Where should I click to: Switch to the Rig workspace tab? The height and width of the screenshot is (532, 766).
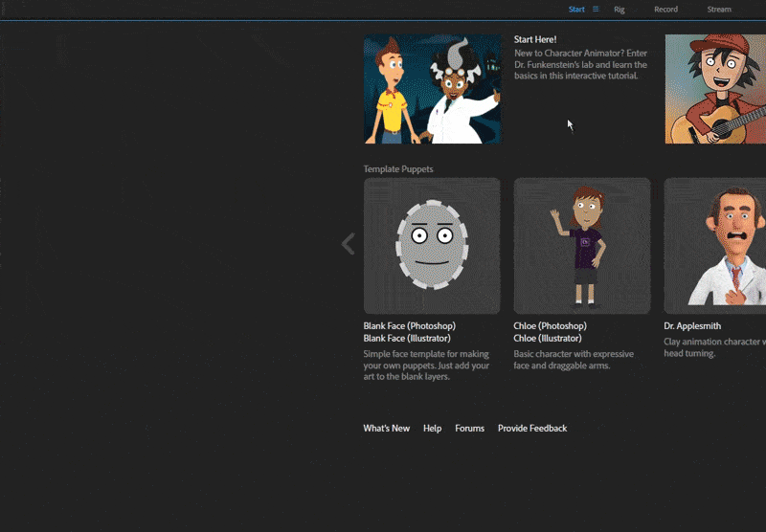(x=620, y=10)
